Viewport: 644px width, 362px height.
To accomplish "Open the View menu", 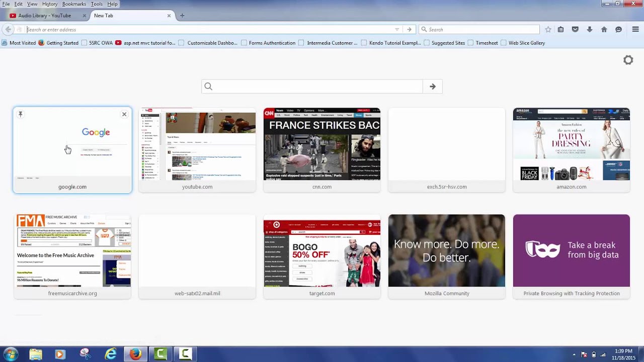I will click(32, 4).
